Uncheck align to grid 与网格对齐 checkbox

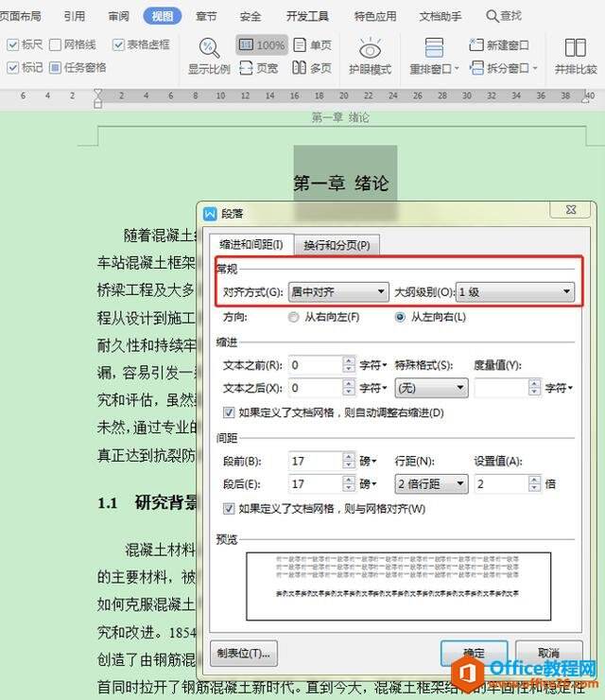point(229,509)
